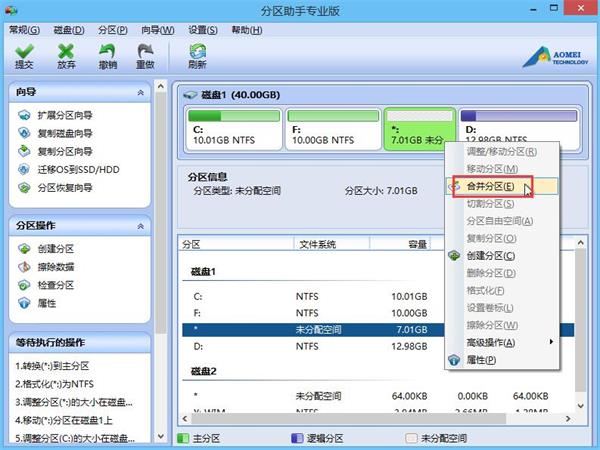Collapse the 向导 panel with its chevron
Viewport: 600px width, 450px height.
click(x=140, y=93)
